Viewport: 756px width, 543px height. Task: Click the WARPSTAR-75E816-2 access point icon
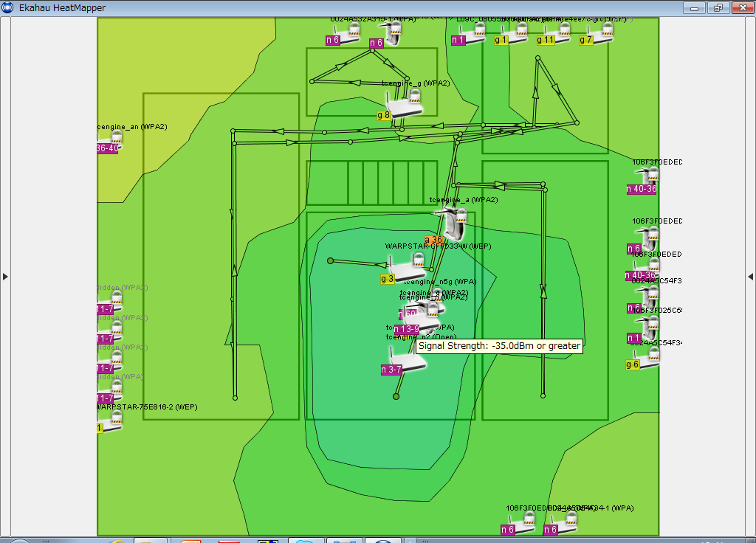[111, 421]
